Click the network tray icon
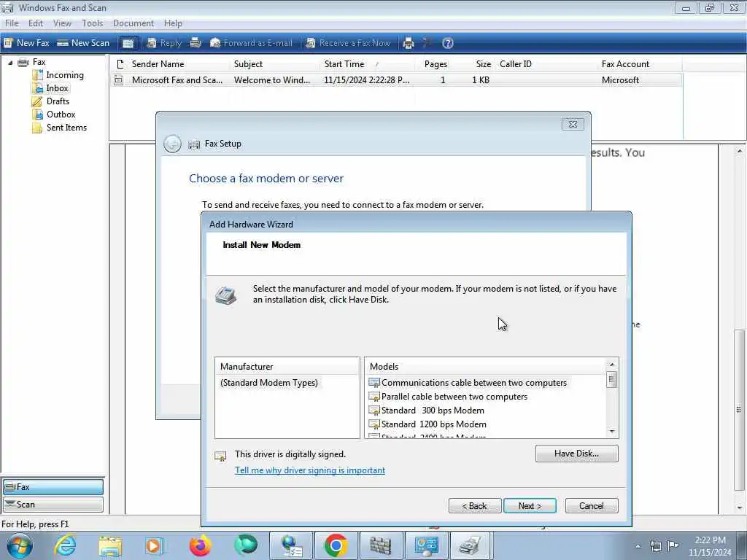The image size is (747, 560). tap(656, 546)
